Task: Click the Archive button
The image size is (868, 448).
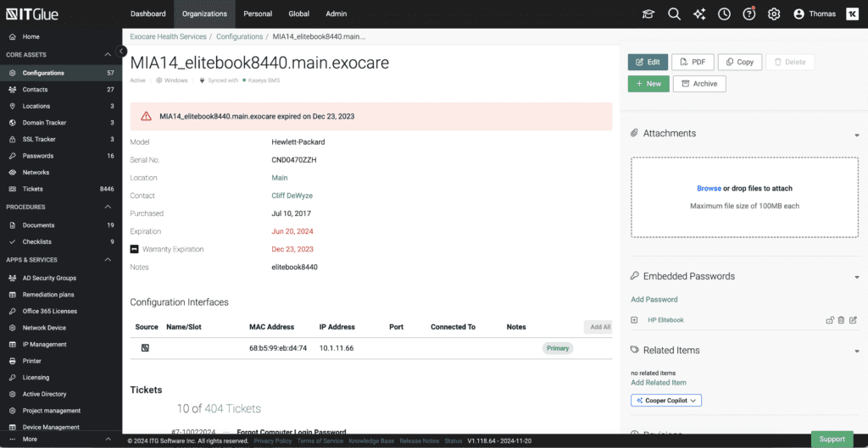Action: [698, 84]
